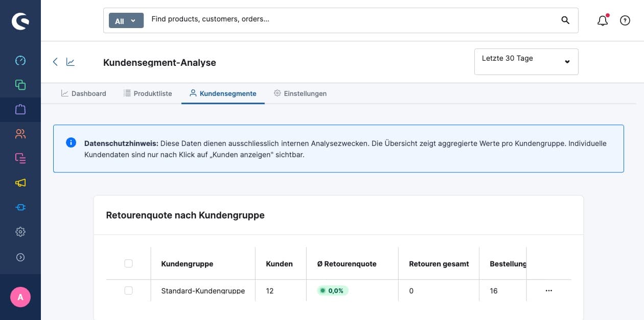644x320 pixels.
Task: Select the Kundensegmente tab
Action: pos(223,93)
